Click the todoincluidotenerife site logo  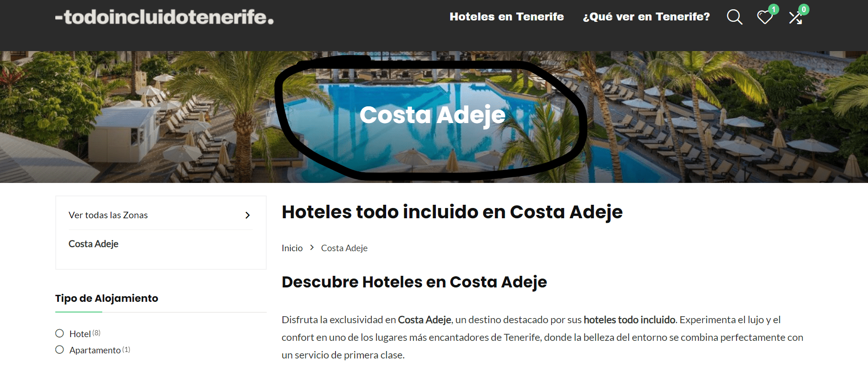tap(164, 17)
